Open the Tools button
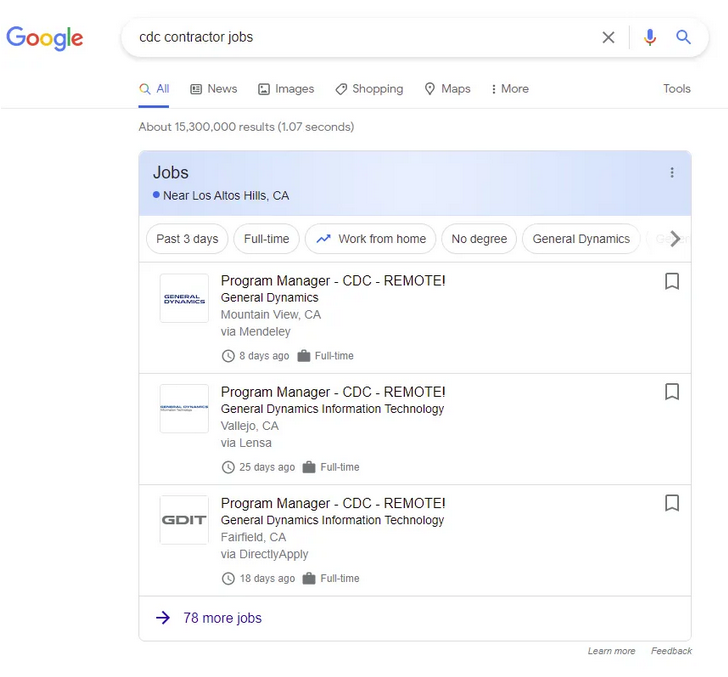The image size is (728, 677). (x=677, y=89)
